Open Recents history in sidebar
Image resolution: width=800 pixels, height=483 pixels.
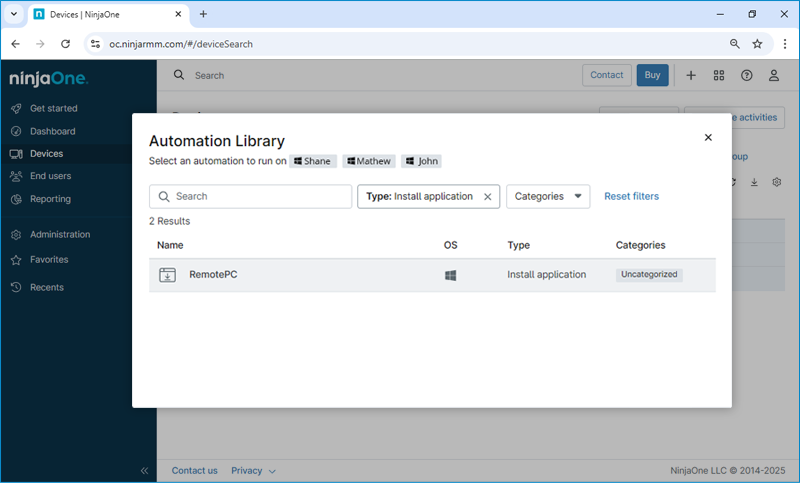pyautogui.click(x=46, y=288)
